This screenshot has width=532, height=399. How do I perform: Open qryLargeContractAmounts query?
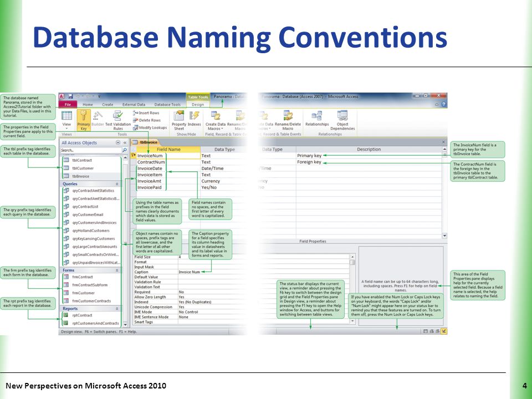94,247
